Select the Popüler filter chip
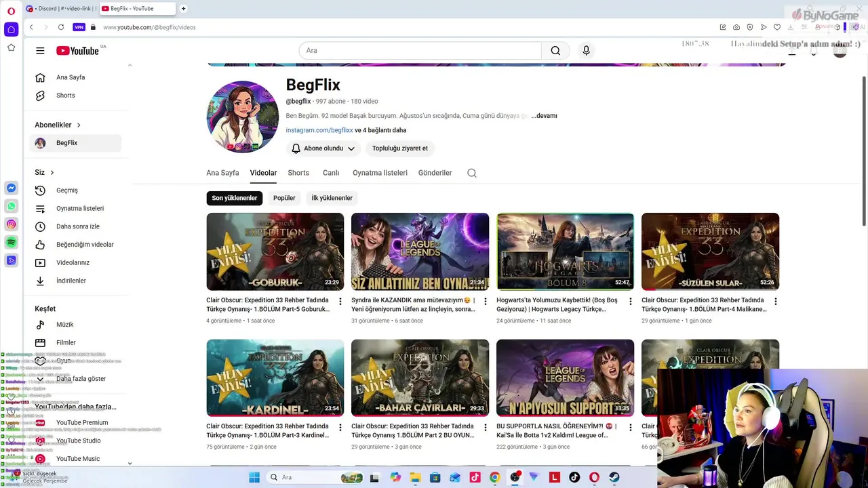The image size is (868, 488). tap(284, 198)
